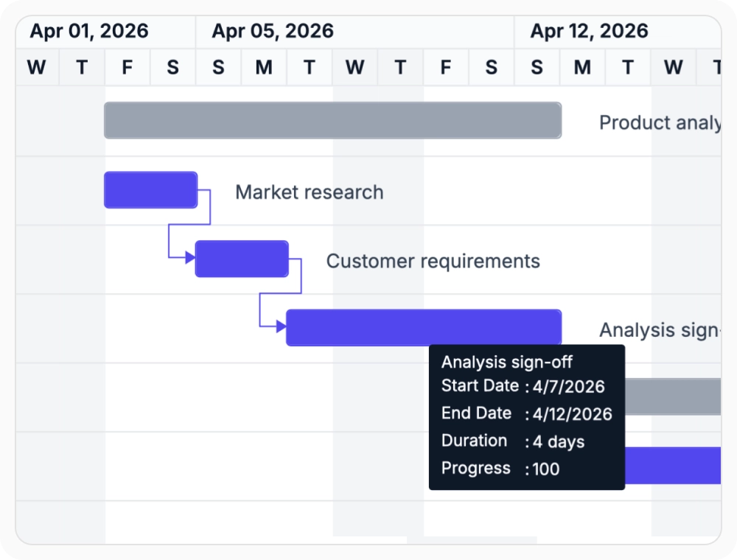Click the Market research label

310,192
